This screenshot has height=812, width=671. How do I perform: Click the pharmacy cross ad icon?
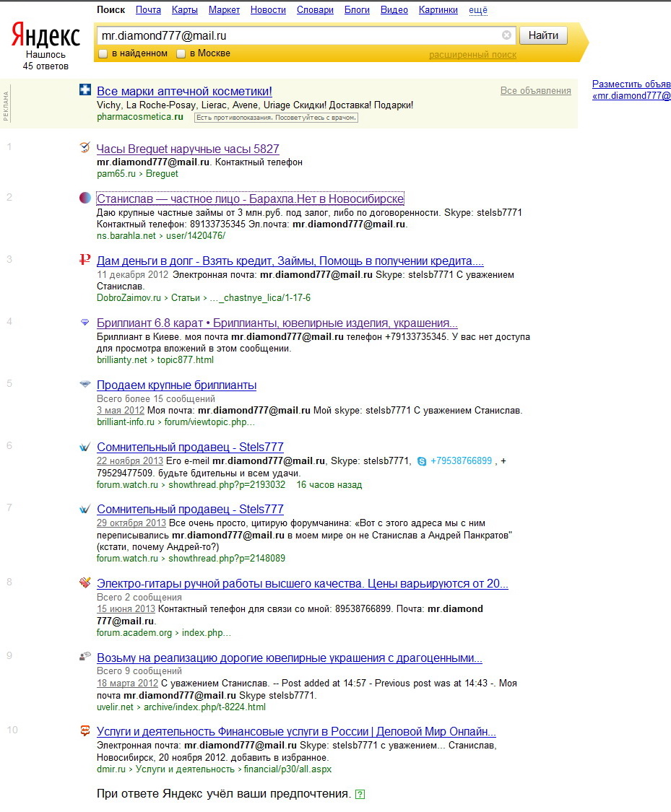tap(85, 90)
